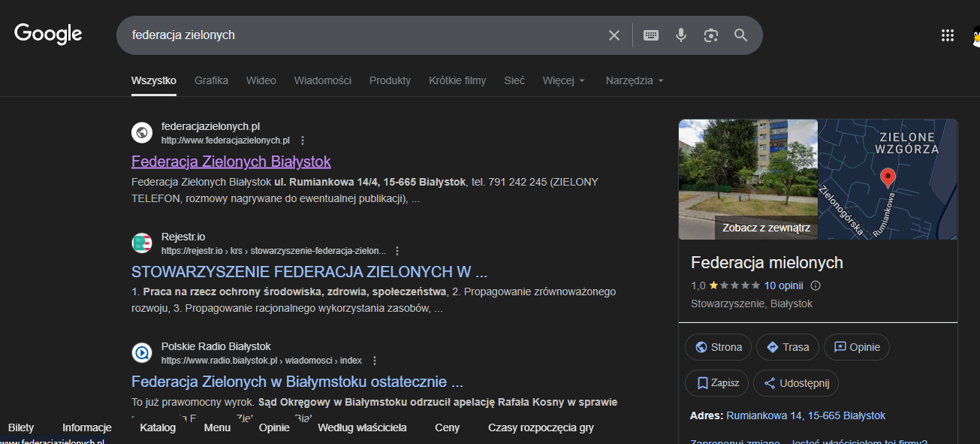Click the magnifying glass search icon

(x=741, y=35)
